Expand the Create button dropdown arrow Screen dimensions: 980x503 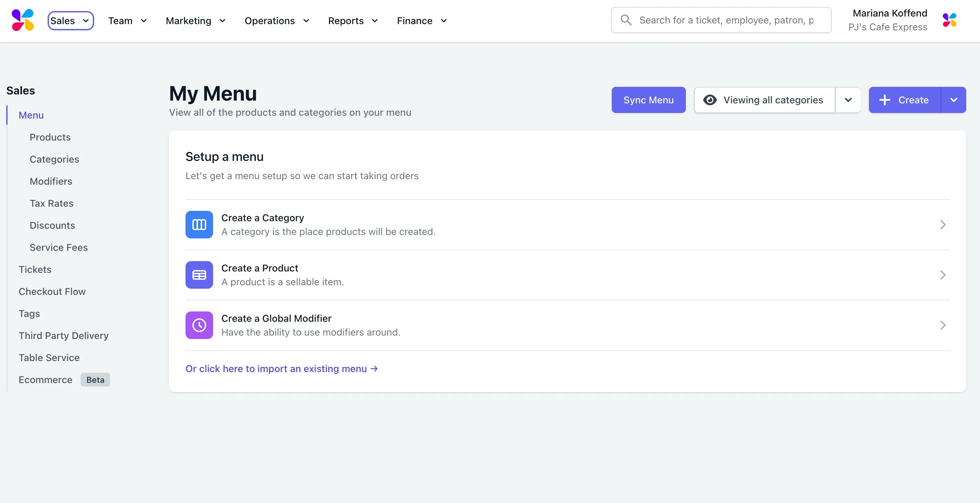coord(953,100)
